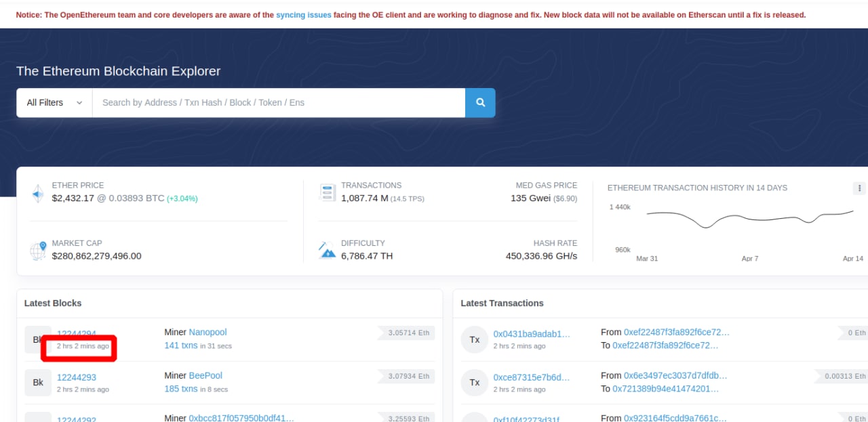The height and width of the screenshot is (422, 868).
Task: Click The Ethereum Blockchain Explorer title
Action: [119, 71]
